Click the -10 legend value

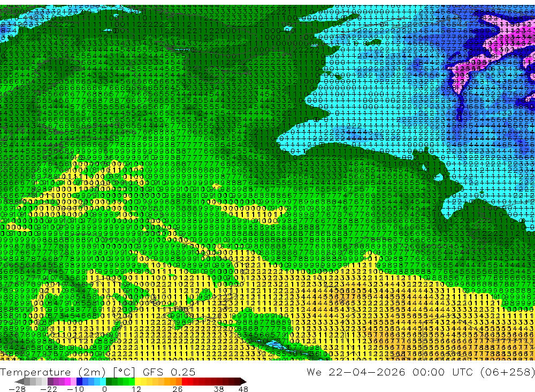coord(75,389)
